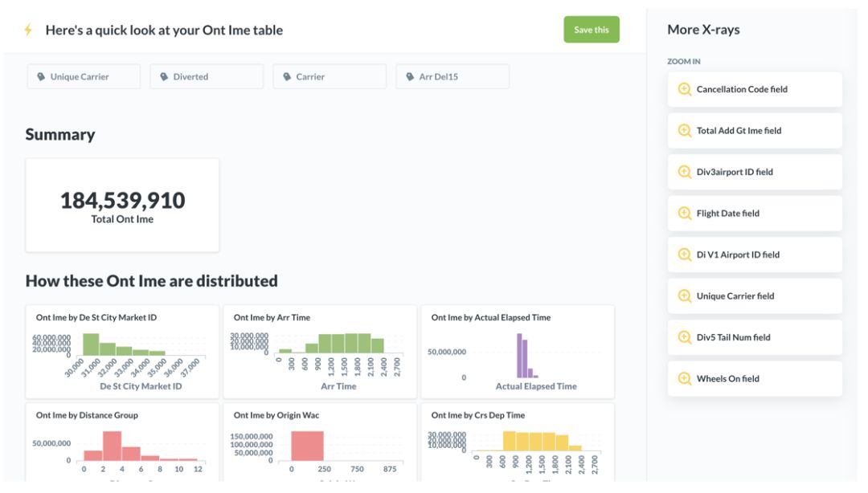Image resolution: width=868 pixels, height=493 pixels.
Task: Click zoom icon beside Flight Date field
Action: pyautogui.click(x=685, y=213)
